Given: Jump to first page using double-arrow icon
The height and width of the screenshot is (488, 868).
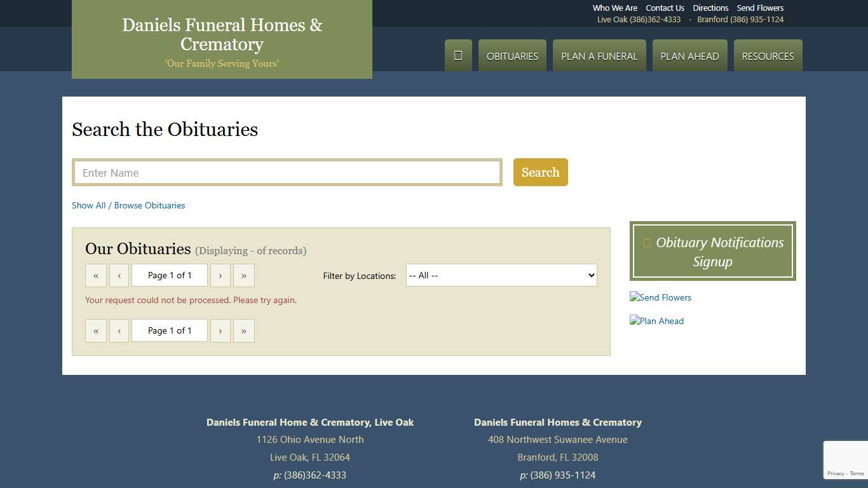Looking at the screenshot, I should pyautogui.click(x=96, y=275).
